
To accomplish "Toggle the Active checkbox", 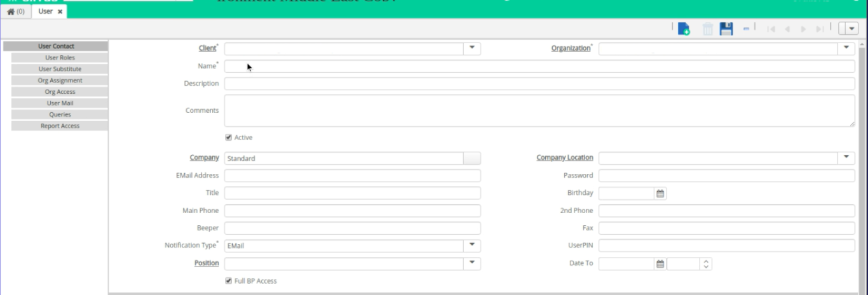I will point(229,137).
